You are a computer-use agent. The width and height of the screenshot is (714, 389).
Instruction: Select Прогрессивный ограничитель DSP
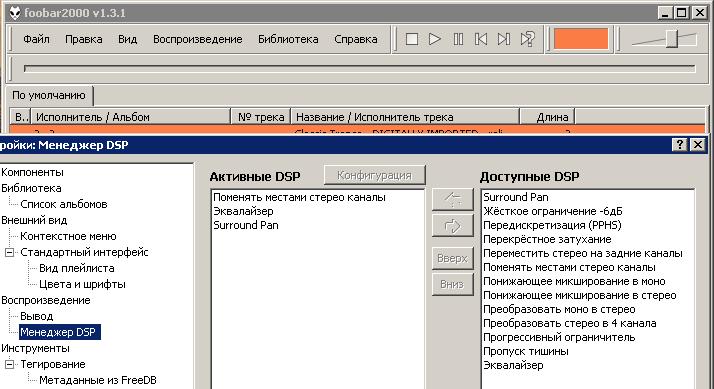tap(559, 338)
